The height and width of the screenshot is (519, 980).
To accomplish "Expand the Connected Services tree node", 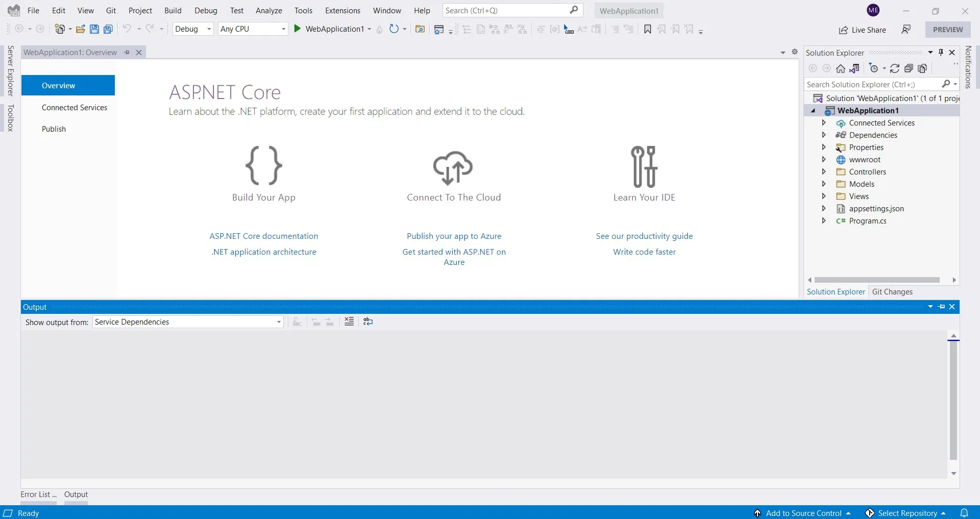I will [x=824, y=122].
